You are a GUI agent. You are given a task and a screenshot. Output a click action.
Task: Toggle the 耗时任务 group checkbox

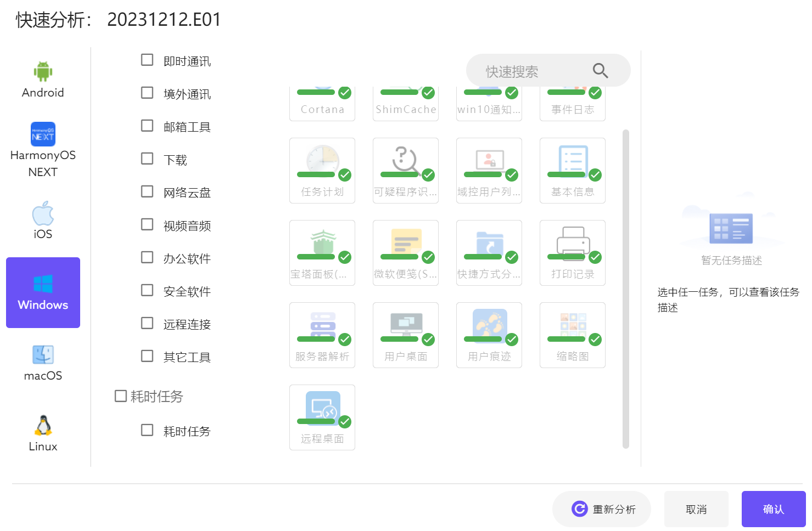tap(120, 396)
